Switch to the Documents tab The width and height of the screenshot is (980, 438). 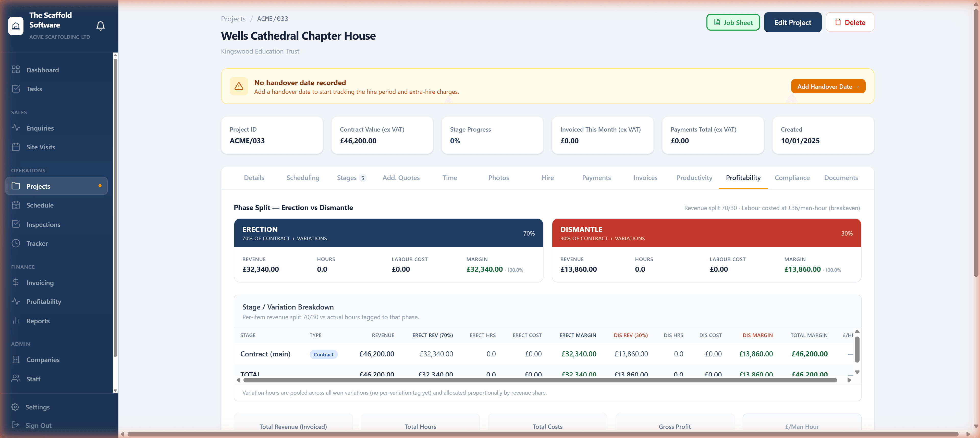click(x=841, y=177)
